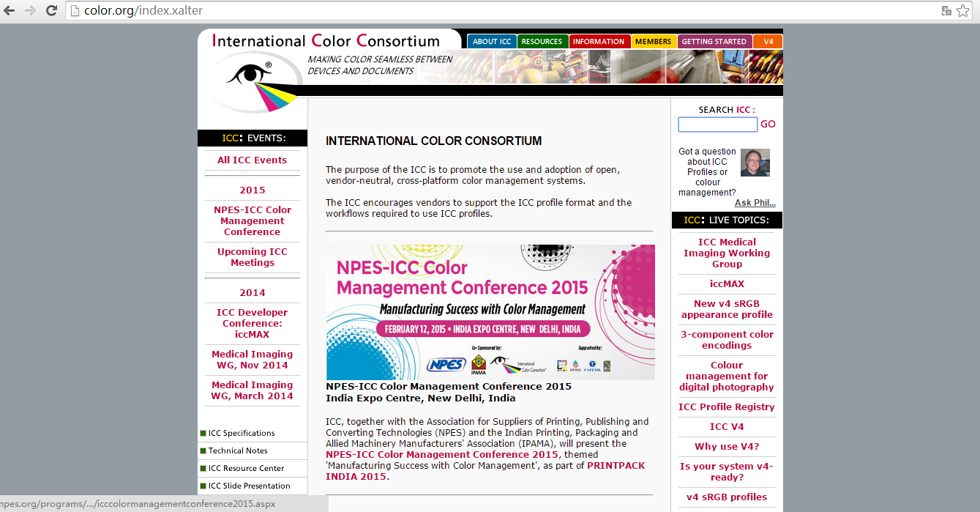
Task: Open Medical Imaging WG, Nov 2014
Action: 253,360
